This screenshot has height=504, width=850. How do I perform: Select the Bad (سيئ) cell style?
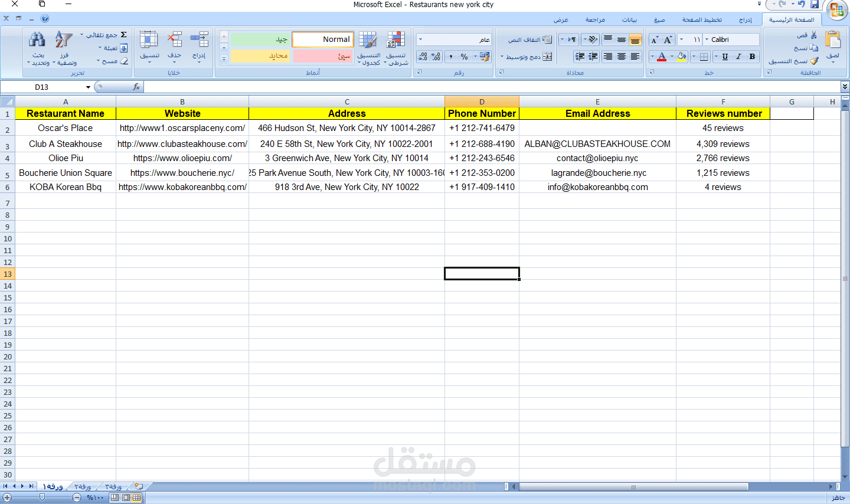(x=323, y=56)
